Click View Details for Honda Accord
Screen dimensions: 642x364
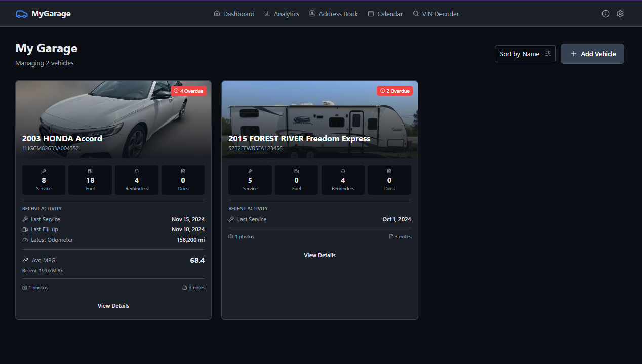pyautogui.click(x=113, y=306)
